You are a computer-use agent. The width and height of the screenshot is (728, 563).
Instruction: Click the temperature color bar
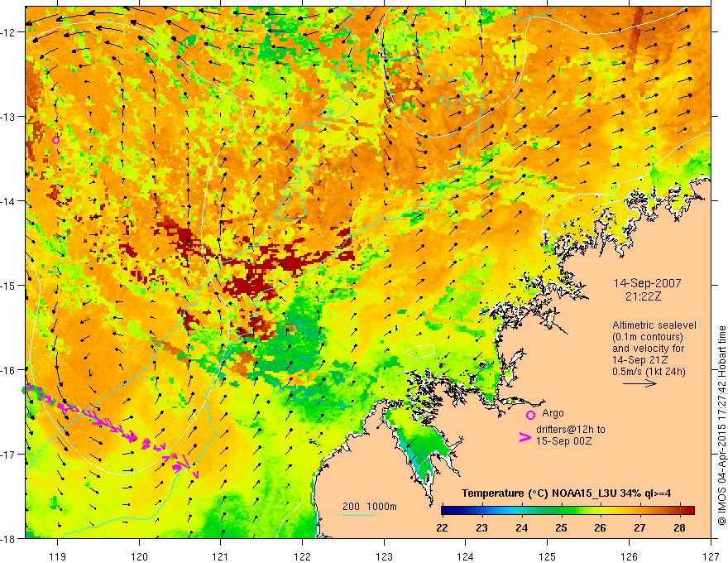pyautogui.click(x=568, y=511)
